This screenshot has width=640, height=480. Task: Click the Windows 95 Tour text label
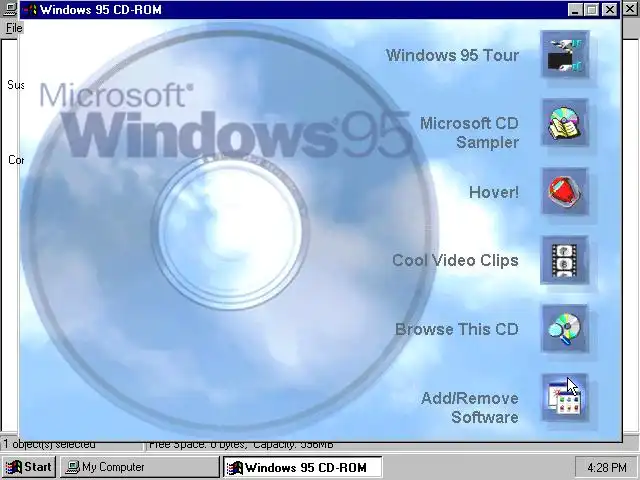click(452, 55)
